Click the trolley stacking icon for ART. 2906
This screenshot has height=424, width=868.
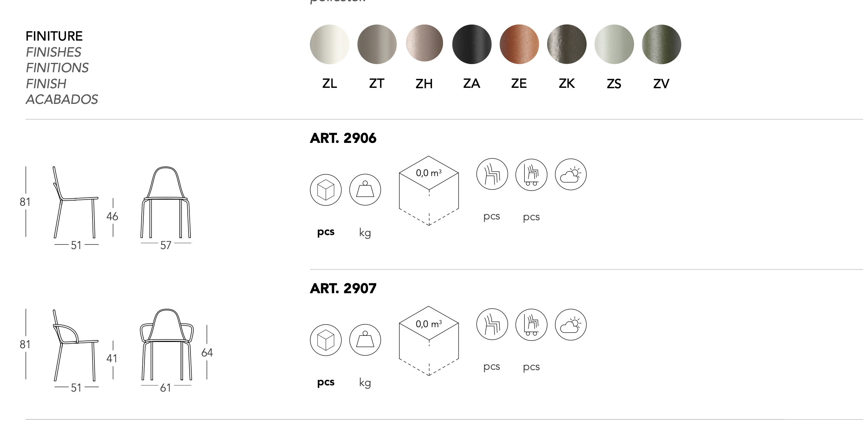click(531, 175)
